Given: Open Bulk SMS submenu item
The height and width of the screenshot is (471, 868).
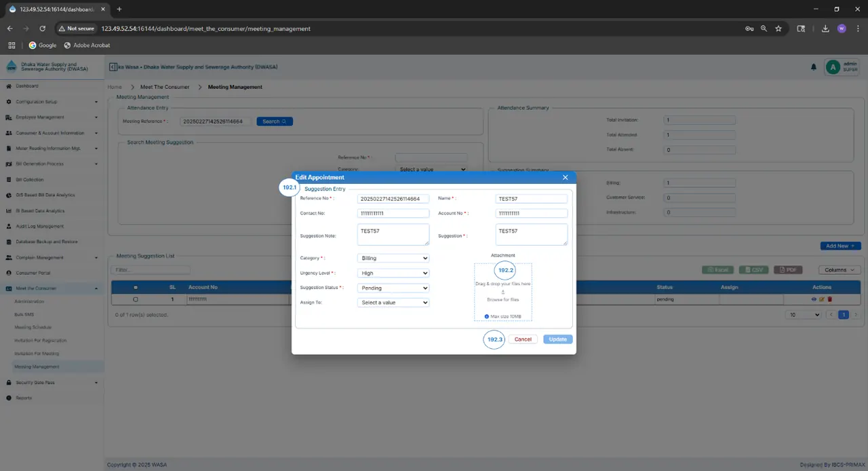Looking at the screenshot, I should (x=24, y=314).
